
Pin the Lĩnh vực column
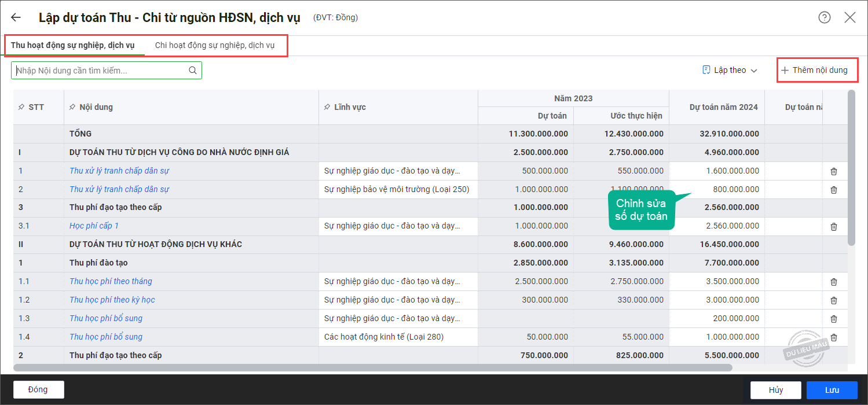click(x=327, y=107)
